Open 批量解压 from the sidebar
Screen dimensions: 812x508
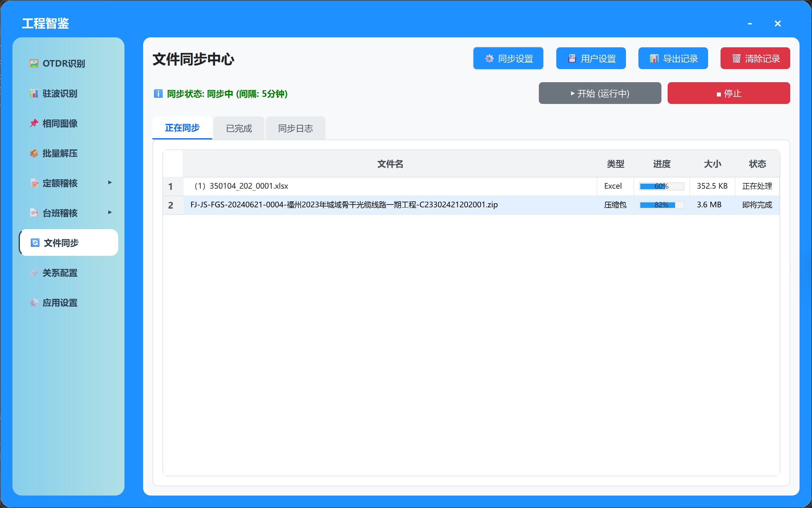(68, 153)
